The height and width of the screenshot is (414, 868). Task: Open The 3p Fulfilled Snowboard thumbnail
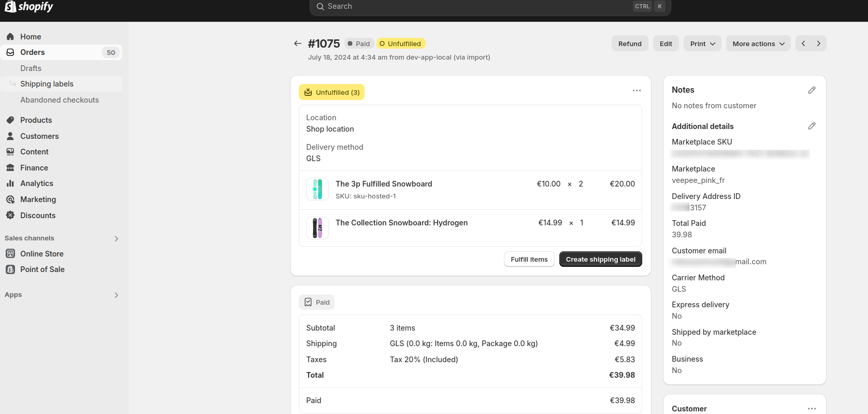(317, 189)
